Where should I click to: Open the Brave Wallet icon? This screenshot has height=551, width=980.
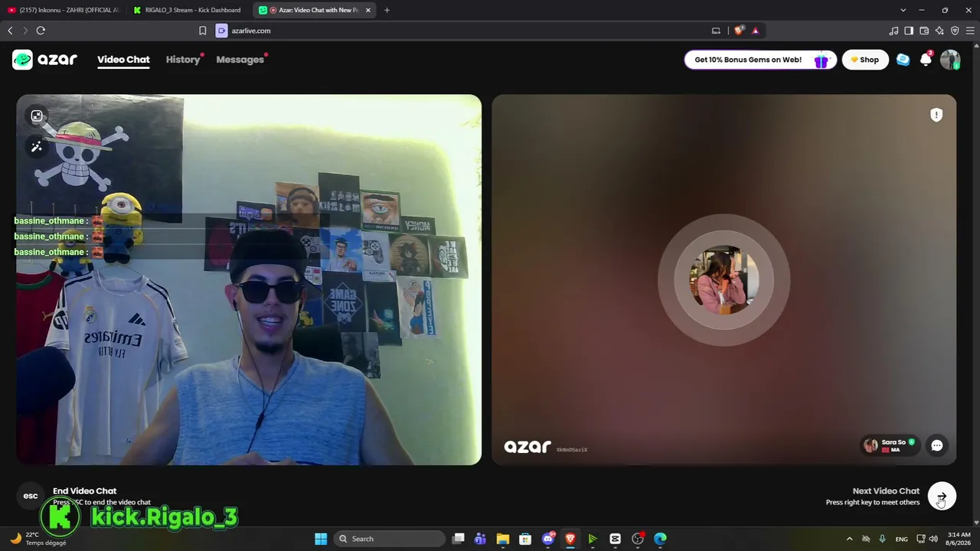[x=924, y=31]
